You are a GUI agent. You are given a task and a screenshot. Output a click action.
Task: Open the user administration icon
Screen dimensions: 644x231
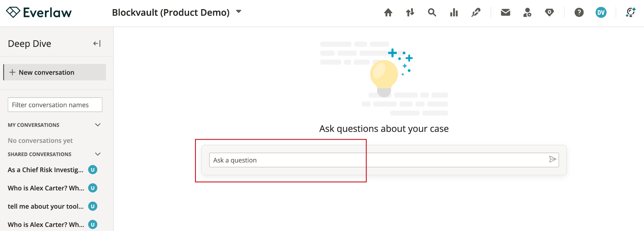pos(527,13)
